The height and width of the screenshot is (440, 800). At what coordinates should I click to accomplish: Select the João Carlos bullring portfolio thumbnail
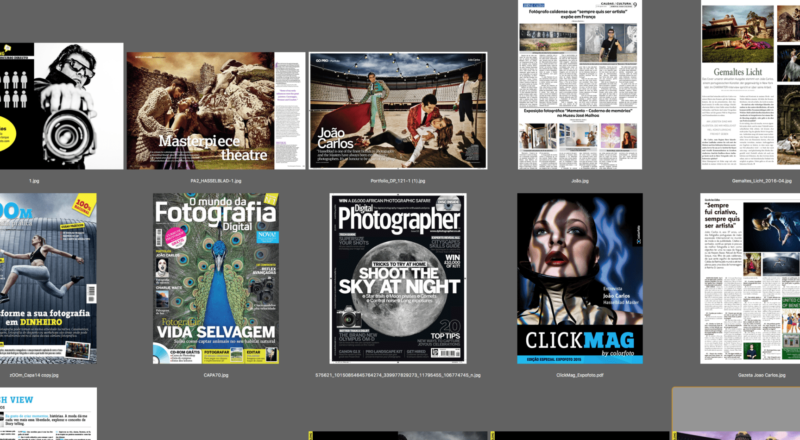coord(398,111)
